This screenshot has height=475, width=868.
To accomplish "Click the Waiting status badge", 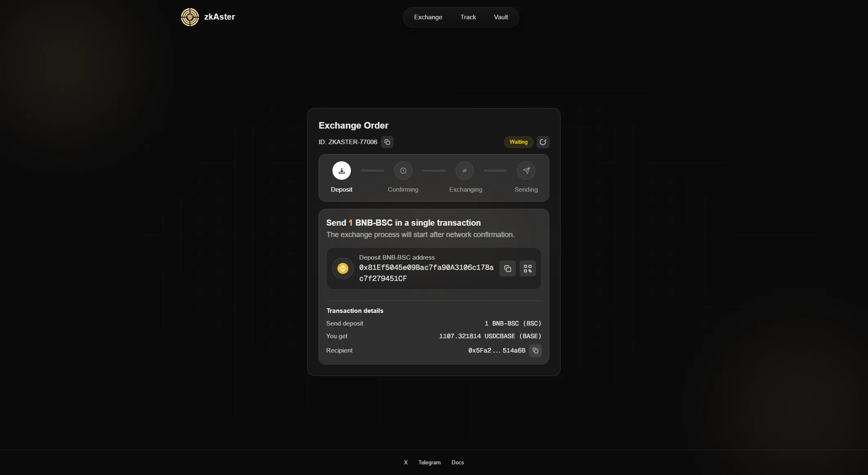I will (x=518, y=142).
